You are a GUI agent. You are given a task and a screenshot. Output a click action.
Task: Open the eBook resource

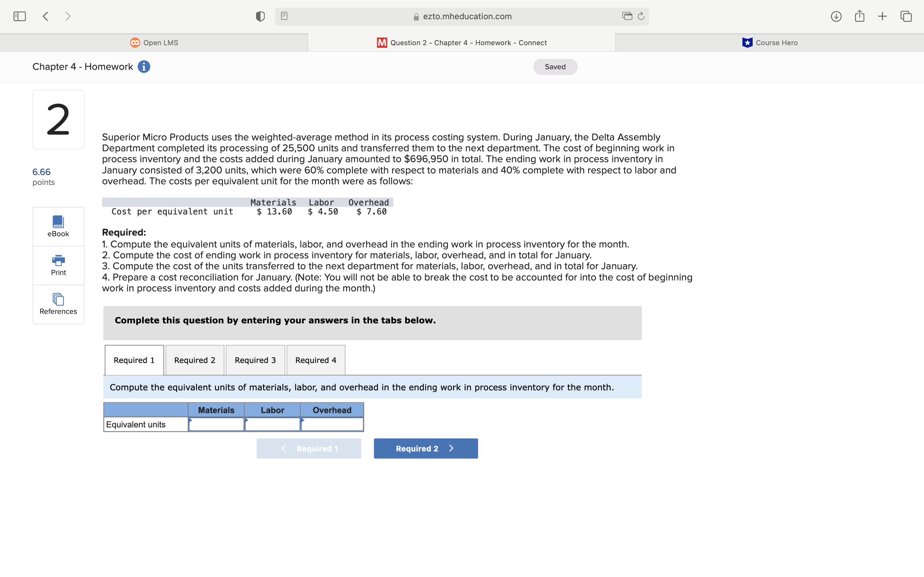point(58,226)
